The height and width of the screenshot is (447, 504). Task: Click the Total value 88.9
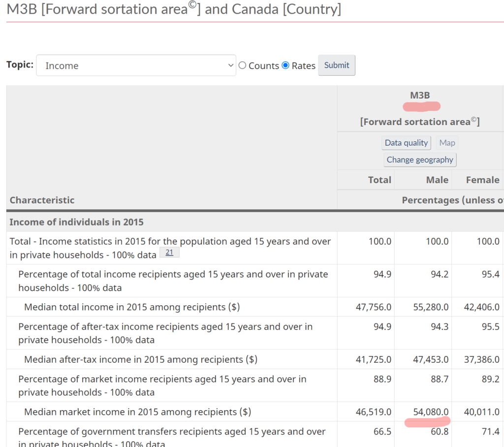click(382, 379)
